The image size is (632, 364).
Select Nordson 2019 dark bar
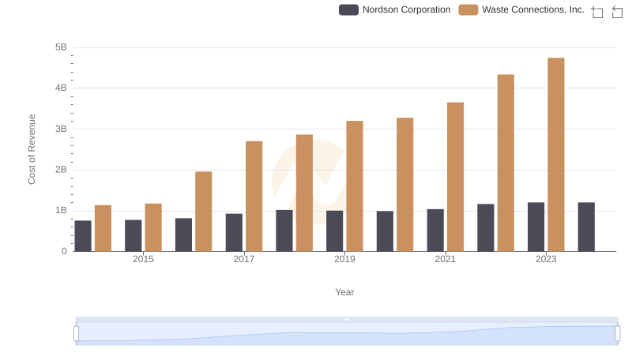[x=334, y=231]
